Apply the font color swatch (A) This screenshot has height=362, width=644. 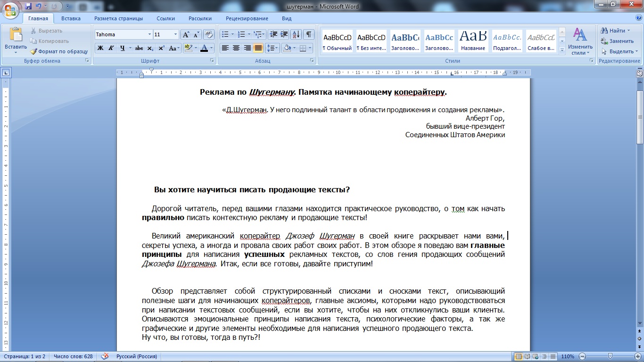[204, 48]
